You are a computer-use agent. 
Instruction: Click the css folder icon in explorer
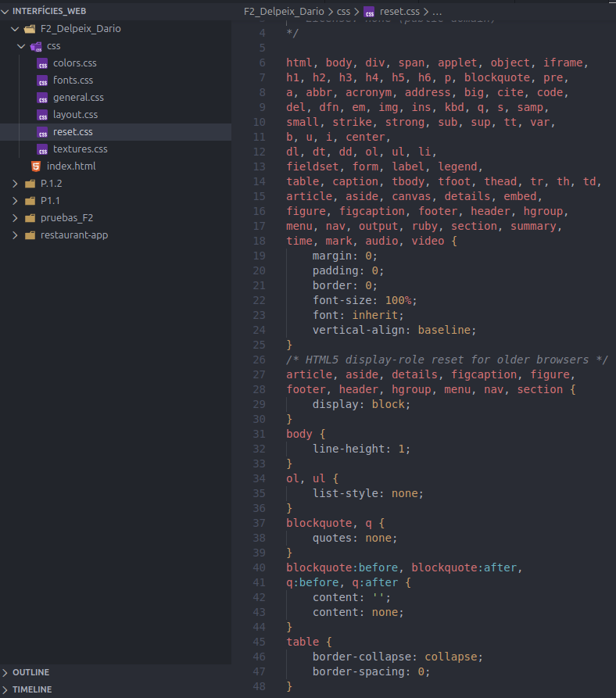click(x=36, y=46)
